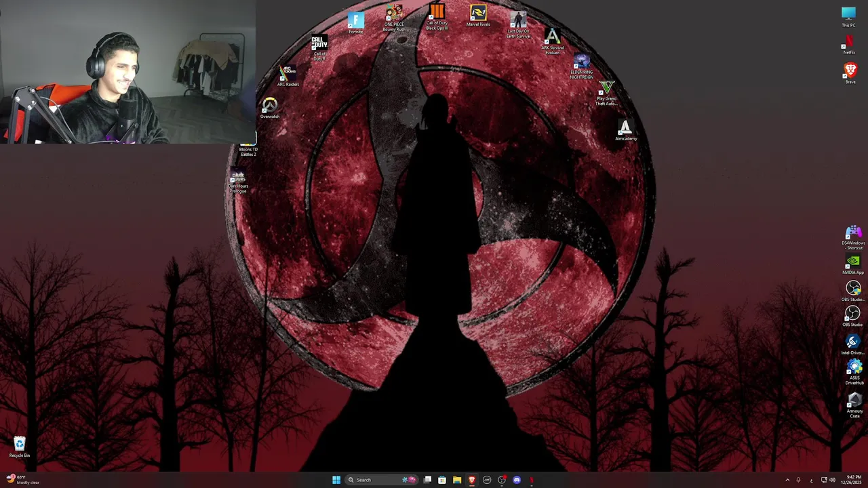The width and height of the screenshot is (868, 488).
Task: Open the network status tray icon
Action: (x=824, y=480)
